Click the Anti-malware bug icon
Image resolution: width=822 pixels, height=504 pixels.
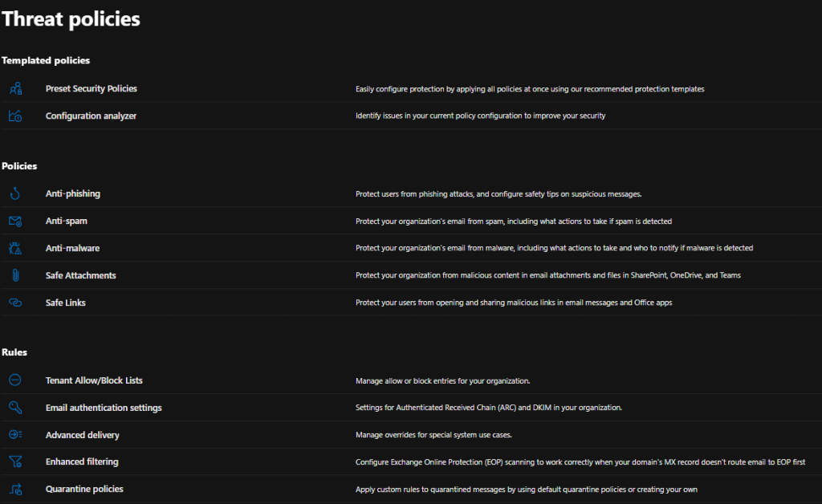pos(15,248)
